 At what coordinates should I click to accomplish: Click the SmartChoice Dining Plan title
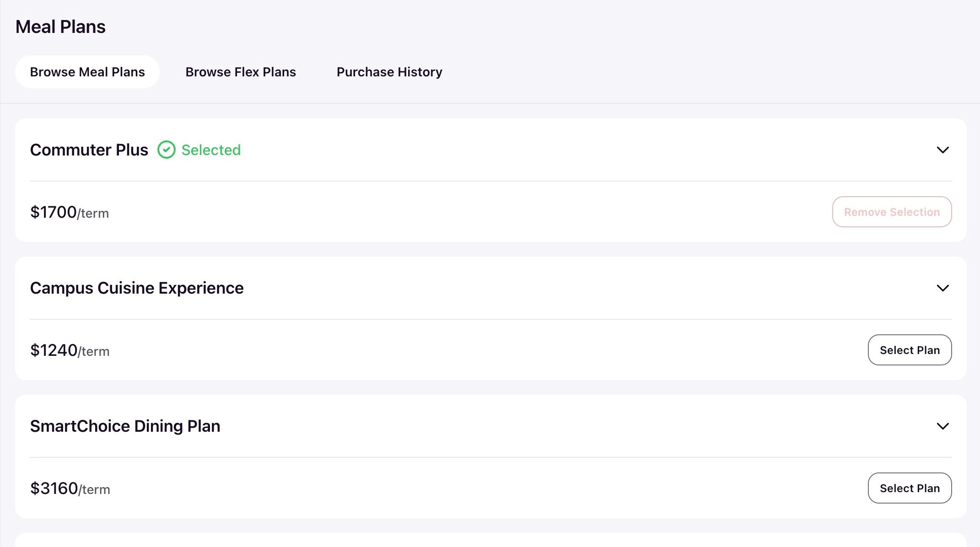125,426
